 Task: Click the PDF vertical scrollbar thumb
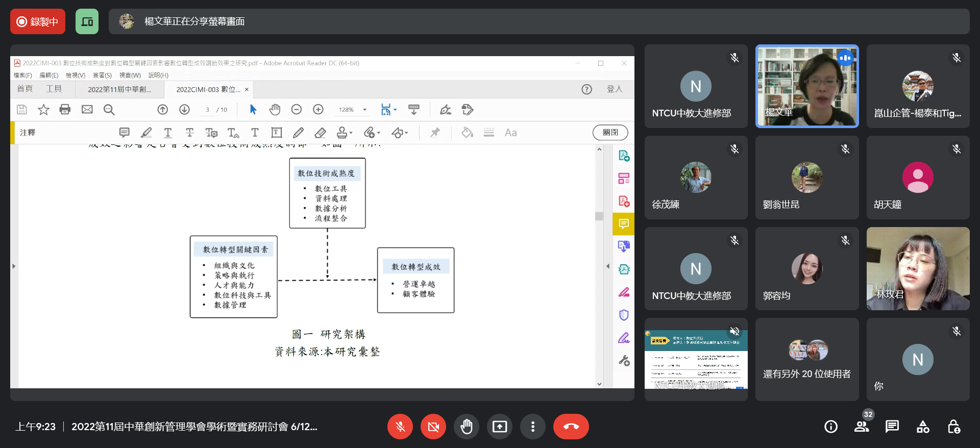click(x=599, y=216)
